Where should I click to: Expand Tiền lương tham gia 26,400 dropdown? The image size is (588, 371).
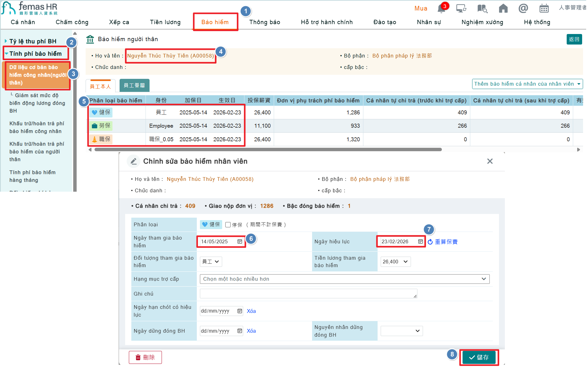(396, 262)
